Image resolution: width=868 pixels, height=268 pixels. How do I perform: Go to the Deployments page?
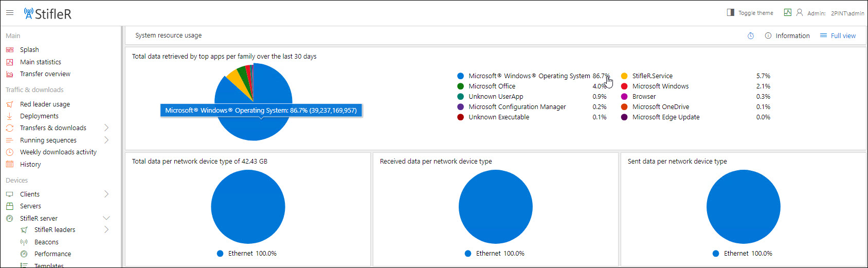click(39, 116)
